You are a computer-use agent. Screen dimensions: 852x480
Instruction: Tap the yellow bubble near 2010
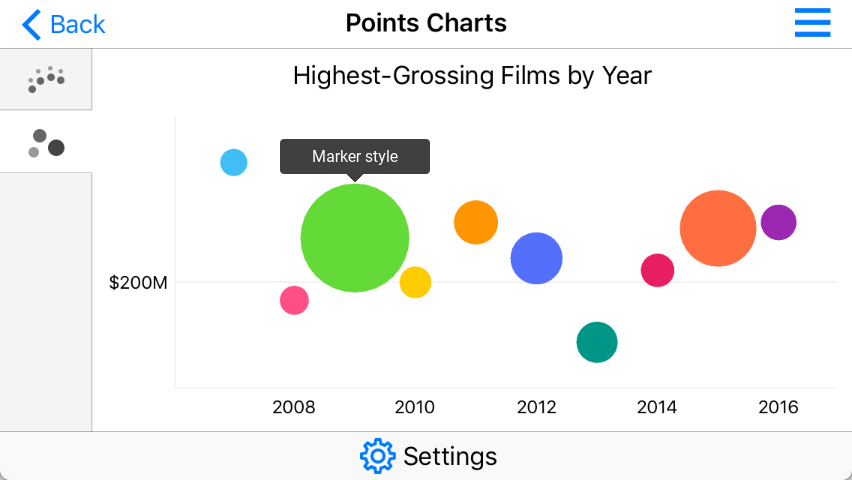point(415,283)
